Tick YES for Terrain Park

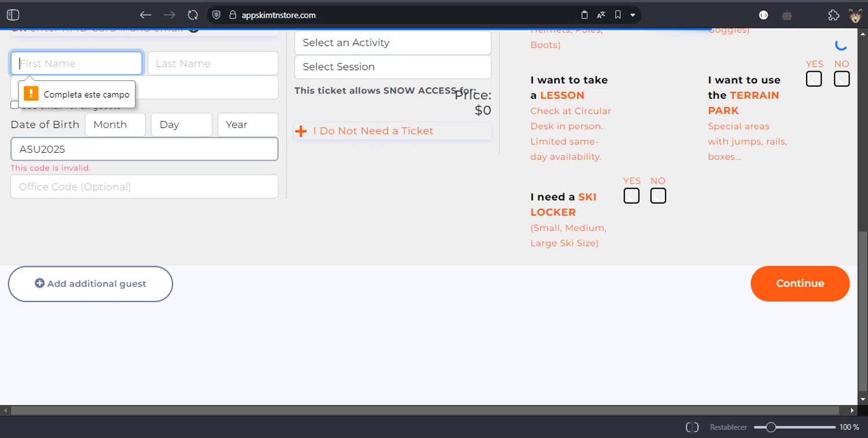click(814, 79)
